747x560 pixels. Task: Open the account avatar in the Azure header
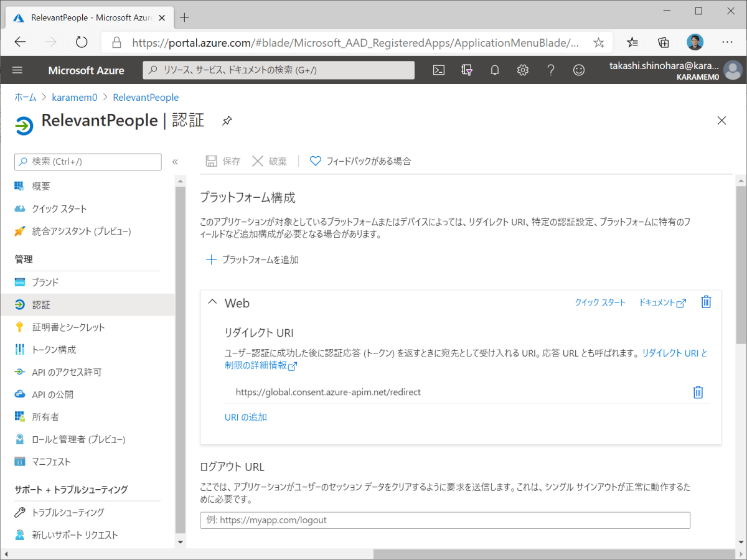coord(733,70)
